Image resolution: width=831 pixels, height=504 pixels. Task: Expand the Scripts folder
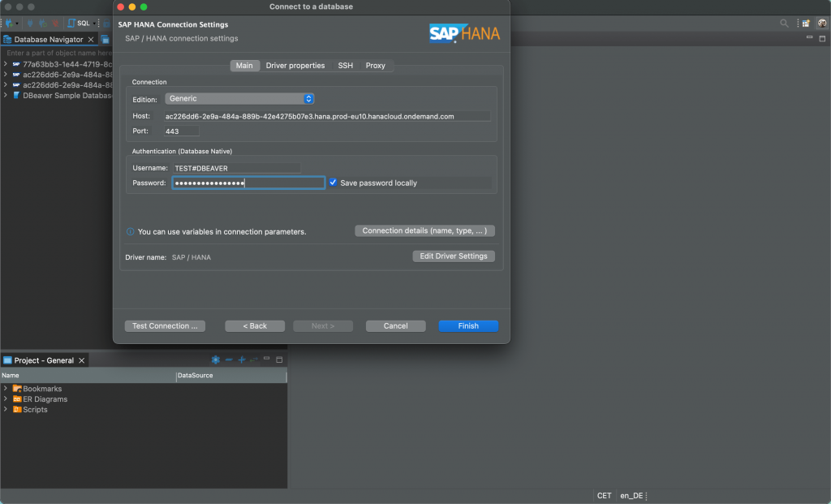coord(6,409)
